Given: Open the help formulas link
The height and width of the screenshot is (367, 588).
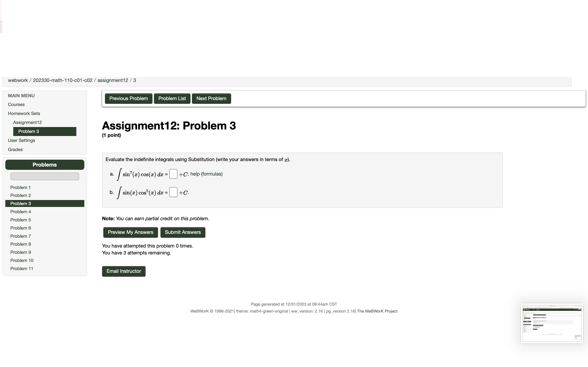Looking at the screenshot, I should point(206,174).
